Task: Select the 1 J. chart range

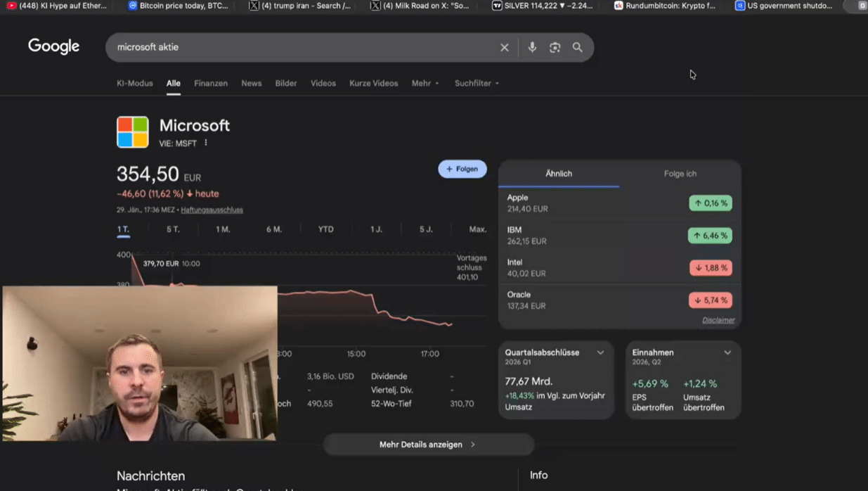Action: [376, 229]
